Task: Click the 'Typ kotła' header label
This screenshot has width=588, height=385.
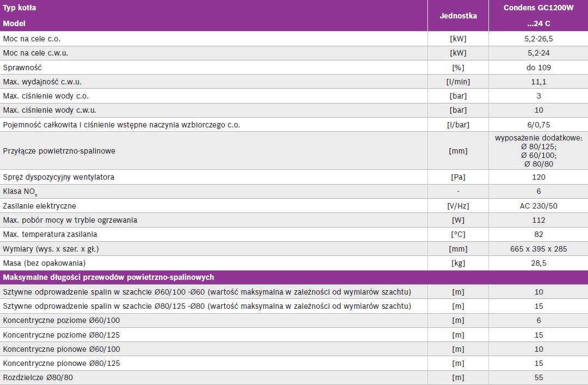Action: [20, 8]
